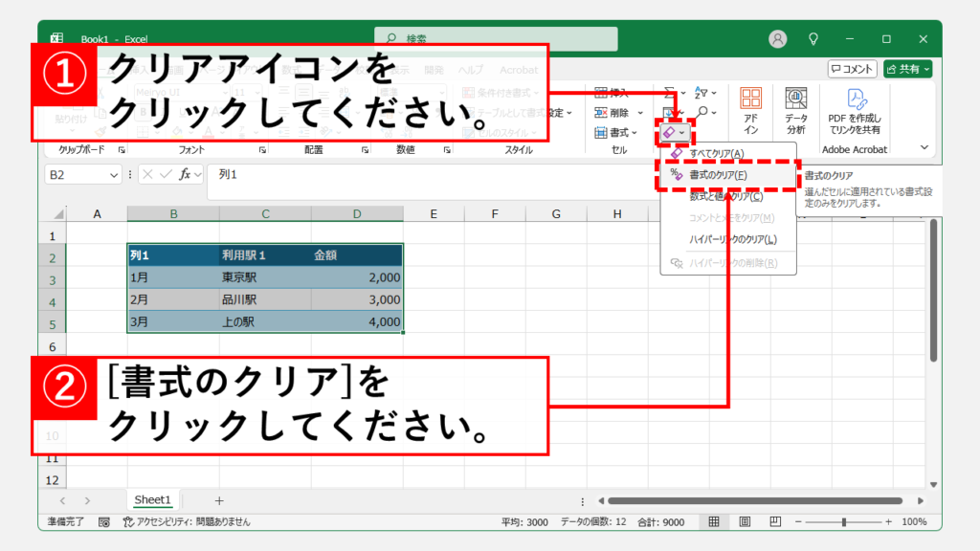Select row 6 header

[x=53, y=346]
